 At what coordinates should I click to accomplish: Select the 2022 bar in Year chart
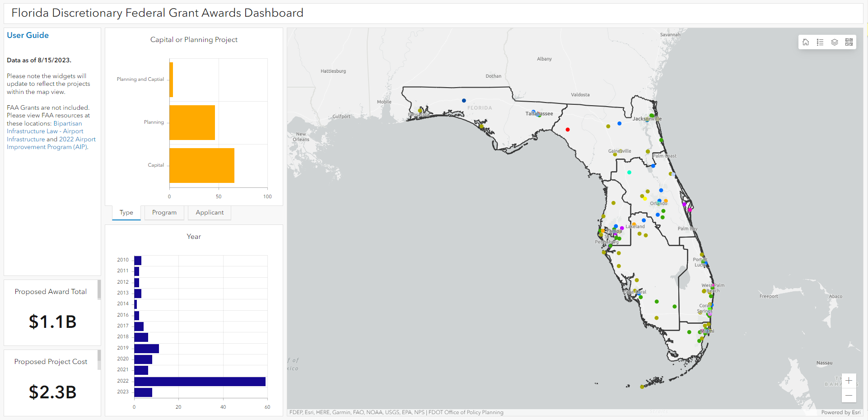click(x=200, y=382)
